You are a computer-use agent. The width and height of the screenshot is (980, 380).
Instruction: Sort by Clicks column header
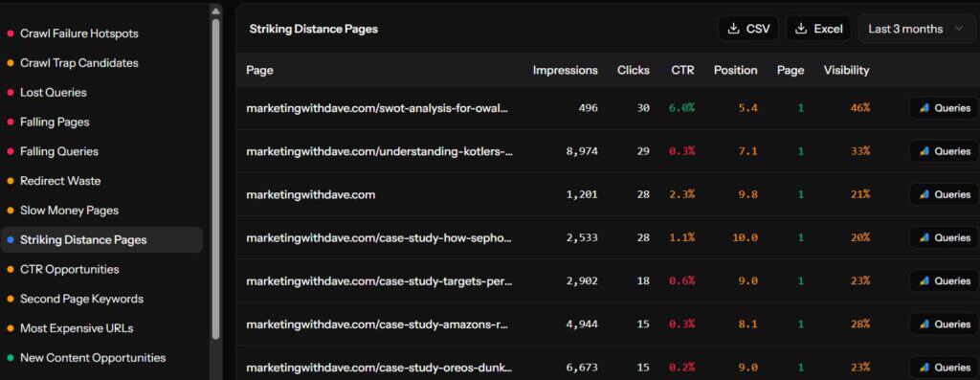tap(634, 71)
